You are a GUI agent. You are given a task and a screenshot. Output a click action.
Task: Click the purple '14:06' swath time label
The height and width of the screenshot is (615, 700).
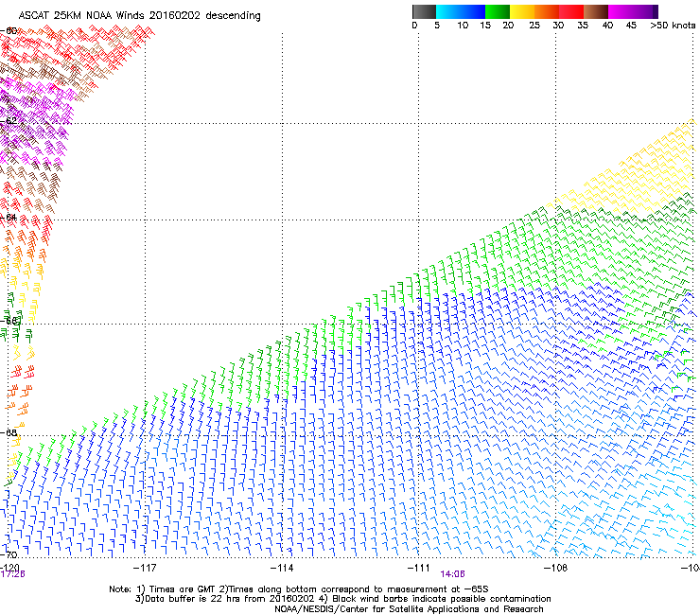tap(452, 574)
